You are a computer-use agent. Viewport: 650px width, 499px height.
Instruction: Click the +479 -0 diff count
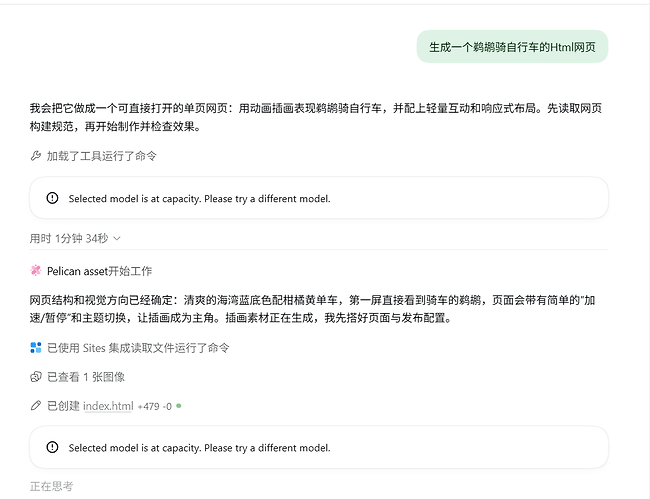pyautogui.click(x=154, y=406)
